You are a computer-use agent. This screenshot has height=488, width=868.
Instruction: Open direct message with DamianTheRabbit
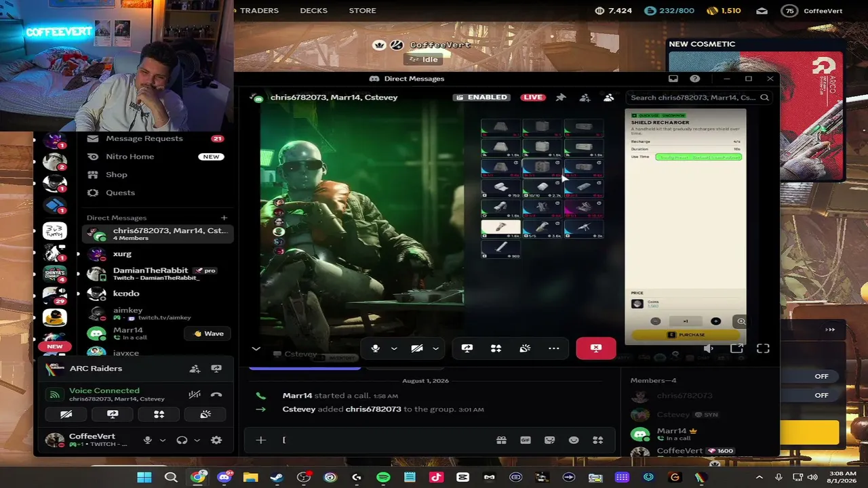pyautogui.click(x=156, y=274)
